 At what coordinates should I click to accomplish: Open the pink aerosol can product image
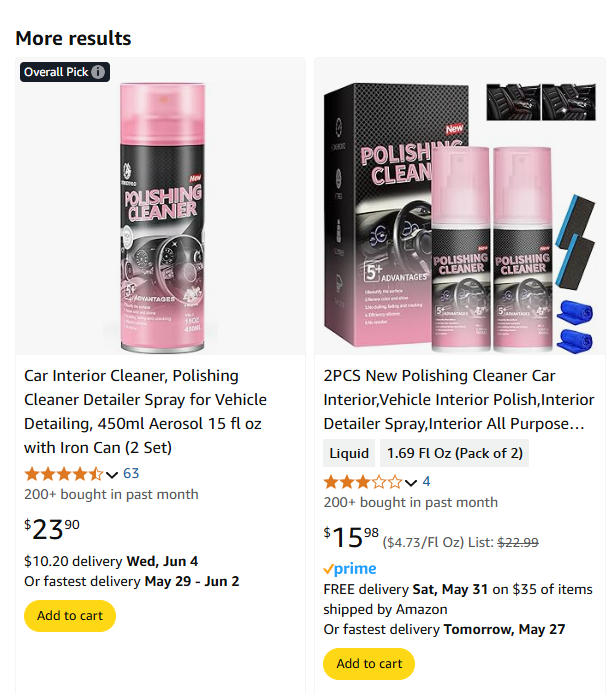(161, 215)
